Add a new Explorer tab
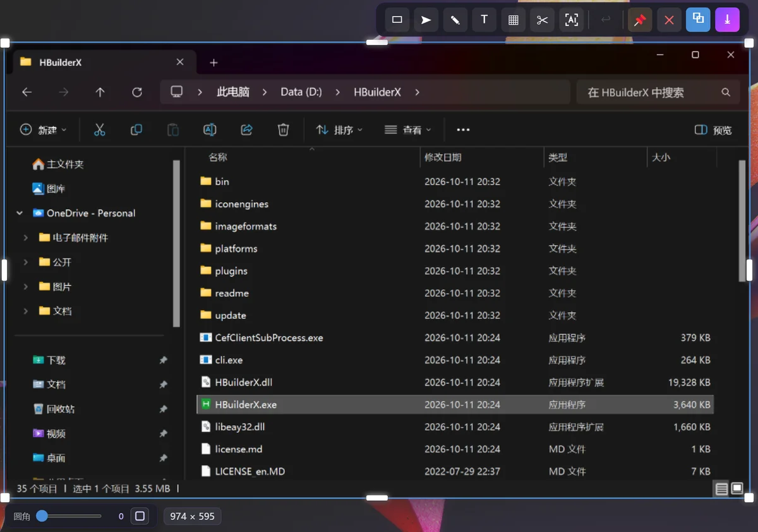The image size is (758, 532). point(214,63)
